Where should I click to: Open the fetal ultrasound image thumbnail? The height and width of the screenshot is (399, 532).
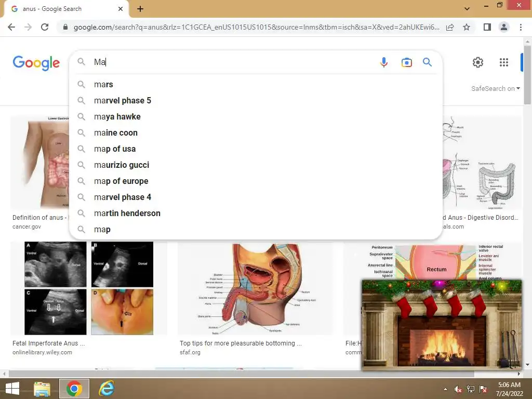88,288
